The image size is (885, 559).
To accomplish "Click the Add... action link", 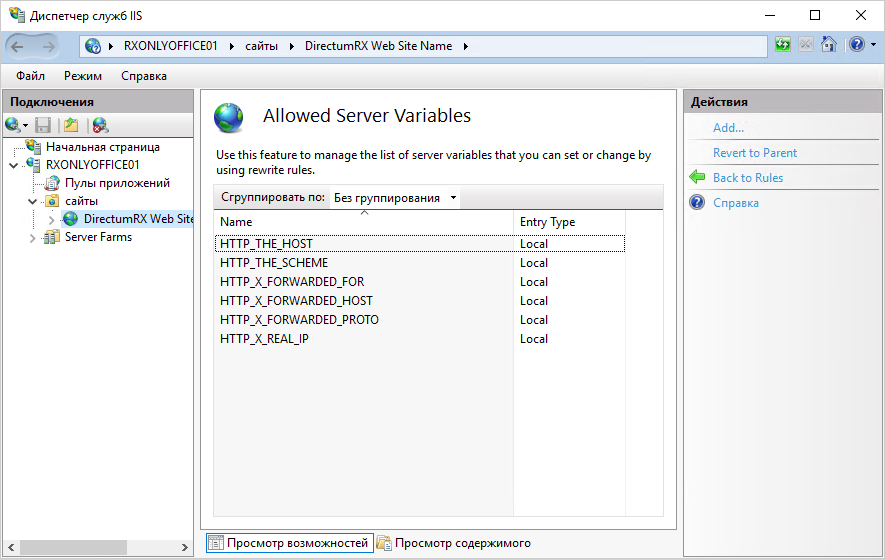I will point(728,128).
